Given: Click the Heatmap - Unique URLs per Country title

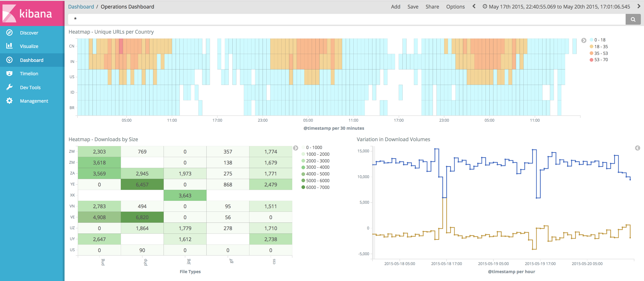Looking at the screenshot, I should [x=111, y=32].
